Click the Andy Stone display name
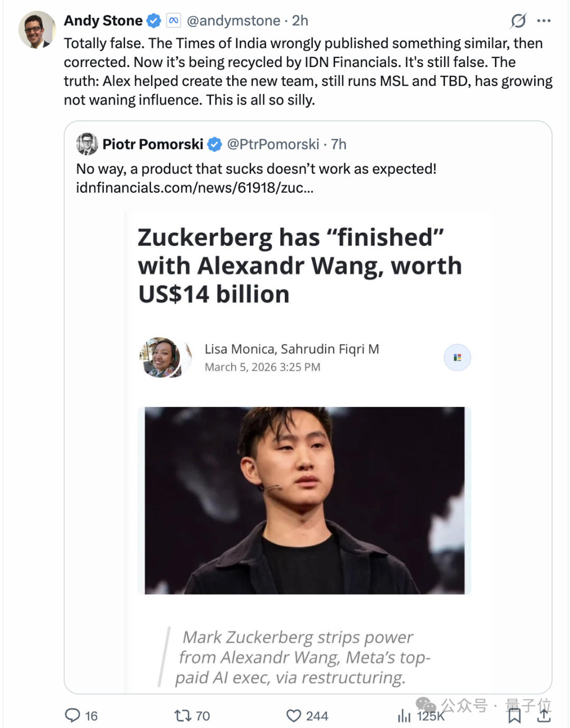The image size is (570, 728). point(103,21)
